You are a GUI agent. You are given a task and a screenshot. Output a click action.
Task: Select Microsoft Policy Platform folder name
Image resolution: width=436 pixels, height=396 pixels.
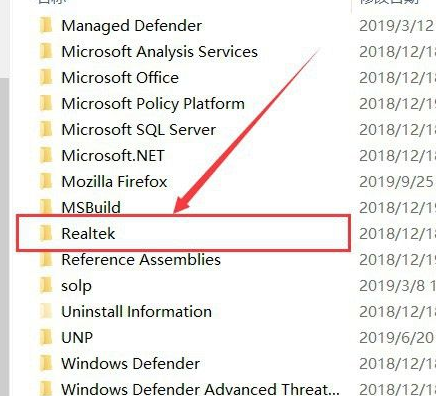pyautogui.click(x=153, y=104)
